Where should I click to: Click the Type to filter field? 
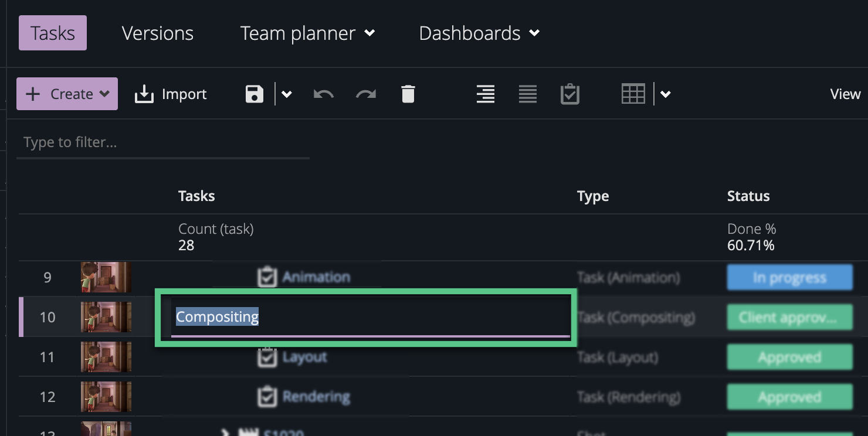point(162,142)
